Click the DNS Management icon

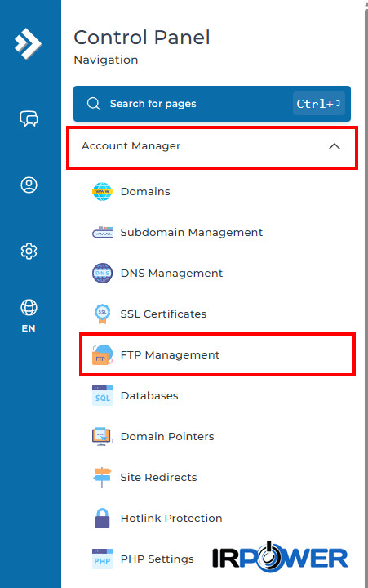pyautogui.click(x=102, y=273)
